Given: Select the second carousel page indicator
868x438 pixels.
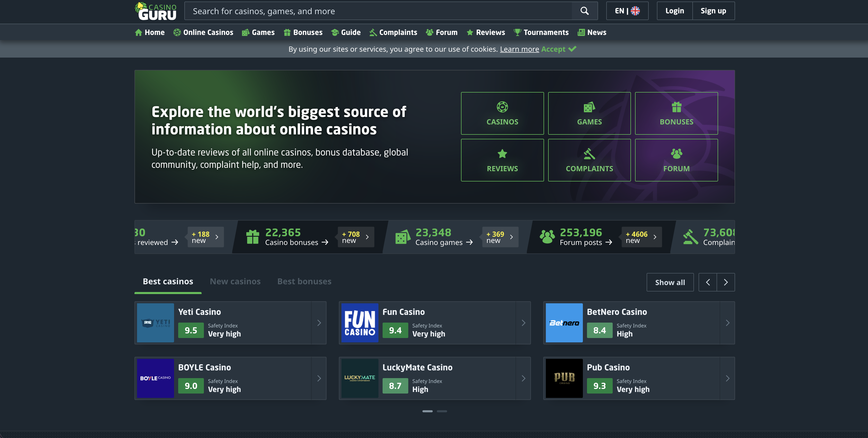Looking at the screenshot, I should (442, 411).
